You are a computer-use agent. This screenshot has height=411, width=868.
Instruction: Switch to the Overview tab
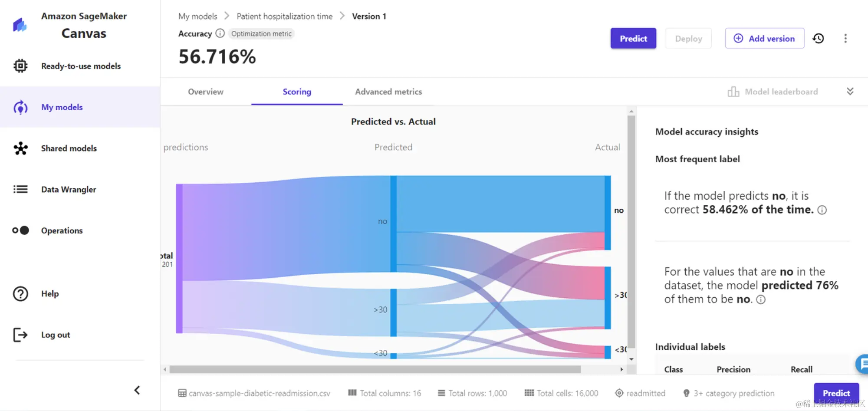click(x=206, y=92)
